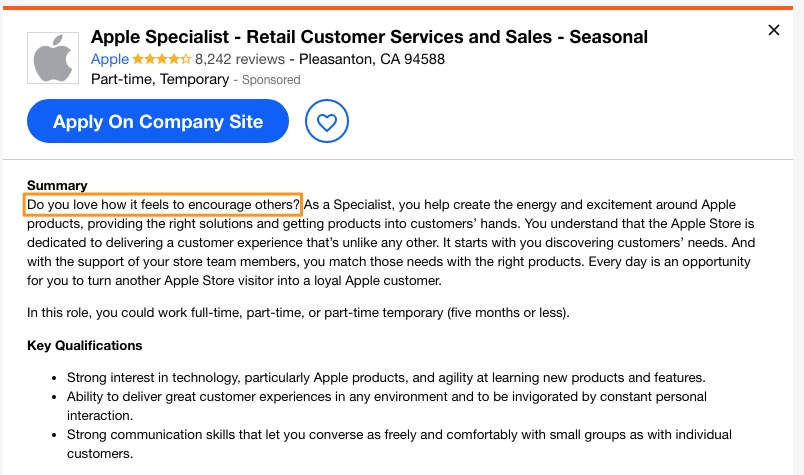Open the 8,242 reviews link
Image resolution: width=804 pixels, height=475 pixels.
(x=239, y=59)
